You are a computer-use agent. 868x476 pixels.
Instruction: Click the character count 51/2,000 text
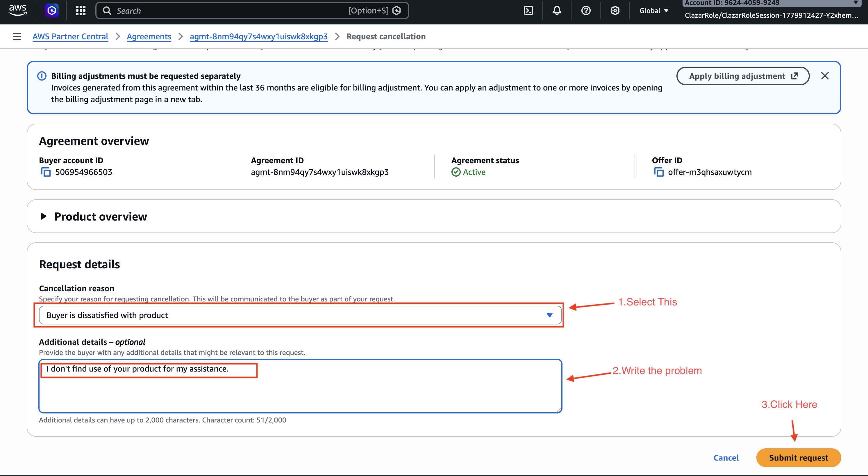271,420
